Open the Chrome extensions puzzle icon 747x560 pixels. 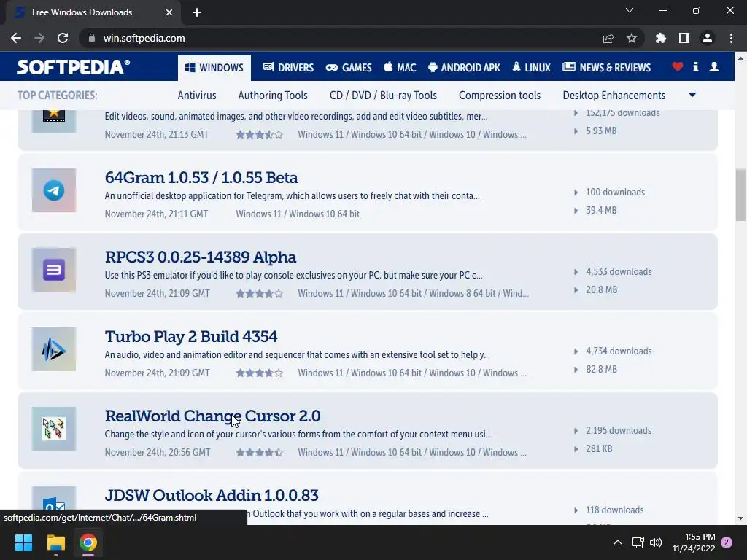(661, 38)
